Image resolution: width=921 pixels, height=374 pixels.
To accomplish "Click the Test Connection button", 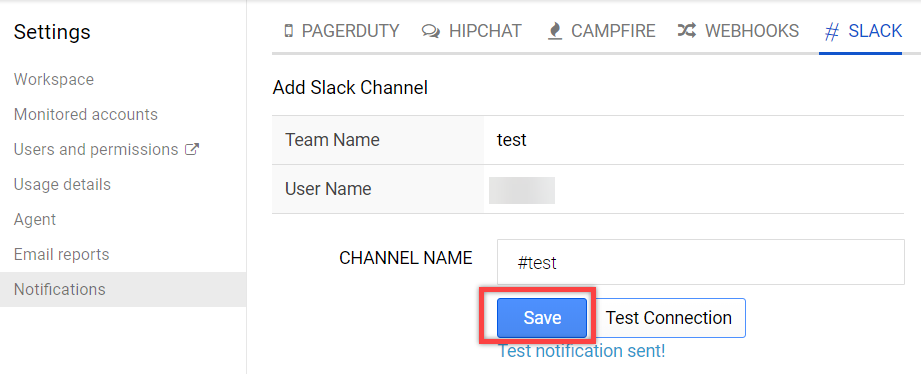I will 669,318.
